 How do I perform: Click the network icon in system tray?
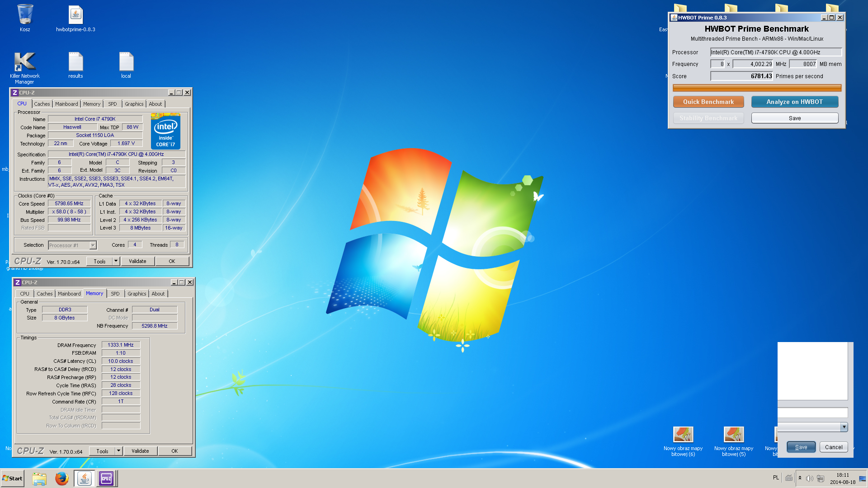821,479
